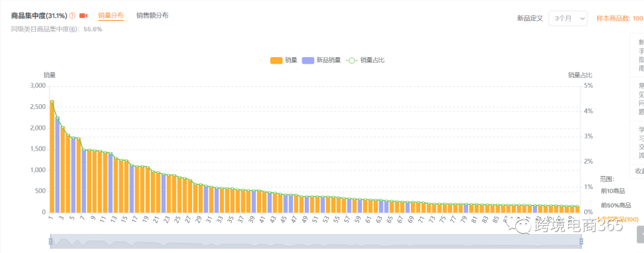This screenshot has height=253, width=644.
Task: Click the 范围: label
Action: click(607, 179)
